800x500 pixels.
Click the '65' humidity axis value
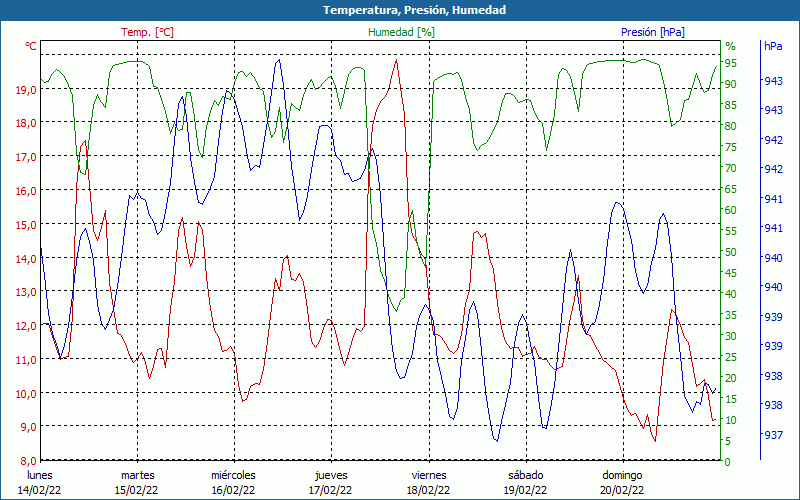[x=730, y=189]
